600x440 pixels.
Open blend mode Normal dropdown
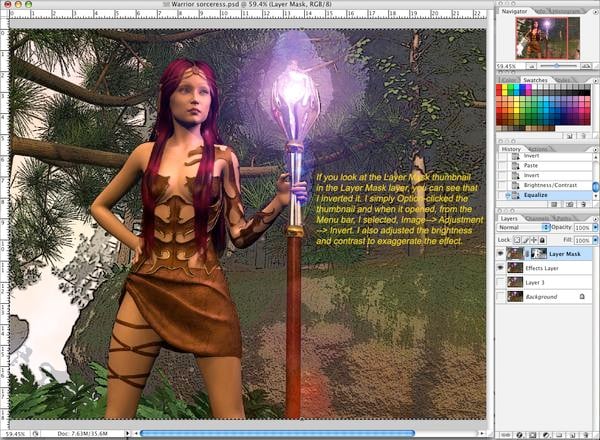(523, 227)
